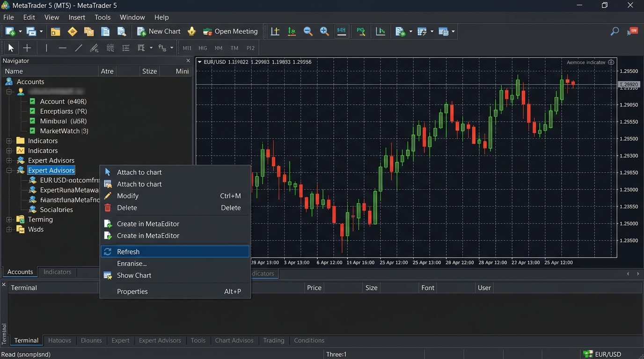Open Navigator's Indicators bottom tab
644x359 pixels.
tap(57, 272)
